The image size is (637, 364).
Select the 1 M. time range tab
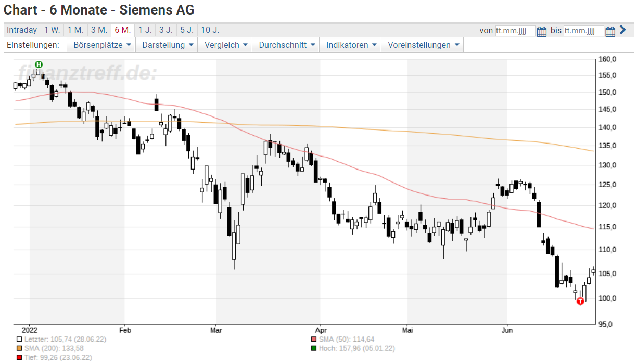pyautogui.click(x=75, y=30)
